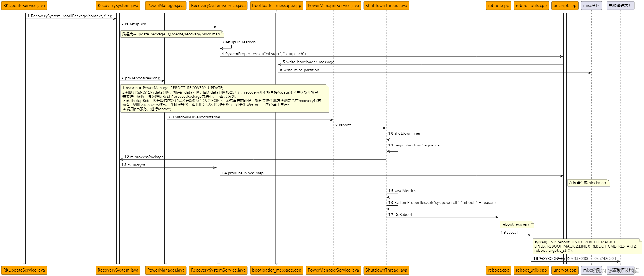Select the message 14 produce_block_map label
This screenshot has height=276, width=644.
tap(242, 173)
